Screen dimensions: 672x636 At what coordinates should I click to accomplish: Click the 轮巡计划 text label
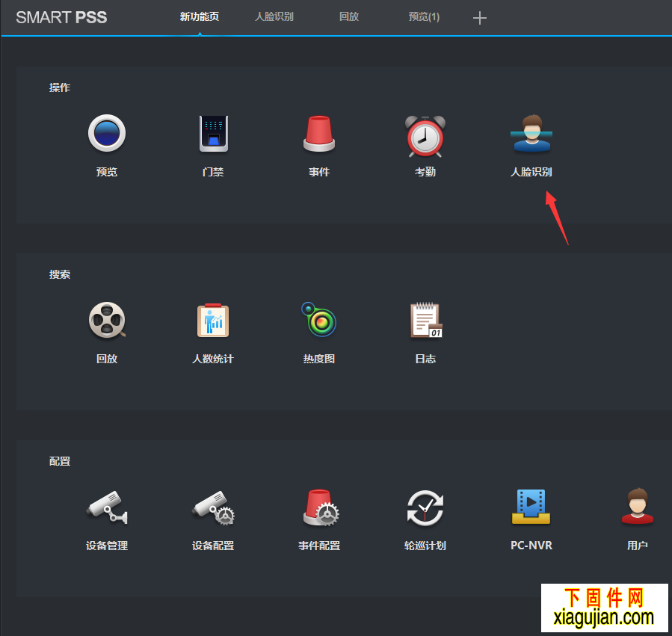425,546
